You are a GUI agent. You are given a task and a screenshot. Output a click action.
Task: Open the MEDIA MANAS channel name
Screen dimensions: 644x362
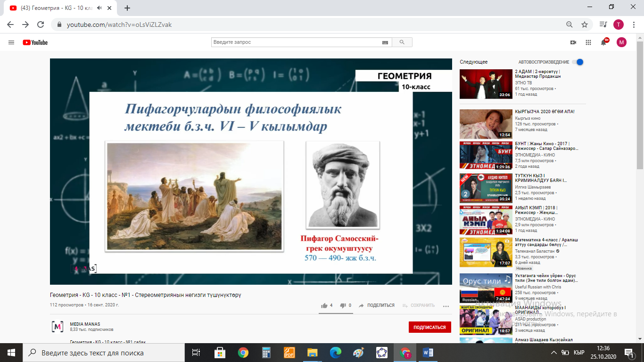[85, 324]
